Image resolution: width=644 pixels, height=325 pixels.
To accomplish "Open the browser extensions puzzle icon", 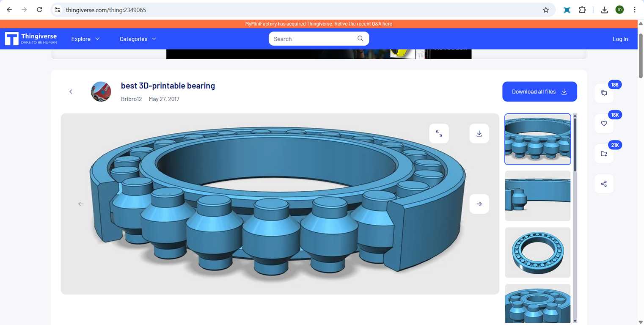I will click(x=582, y=10).
